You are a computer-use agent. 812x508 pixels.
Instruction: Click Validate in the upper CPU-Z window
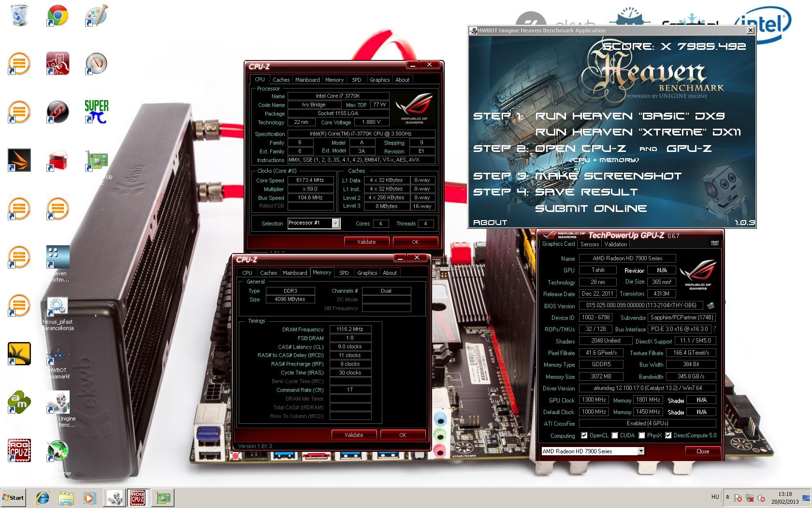click(366, 241)
